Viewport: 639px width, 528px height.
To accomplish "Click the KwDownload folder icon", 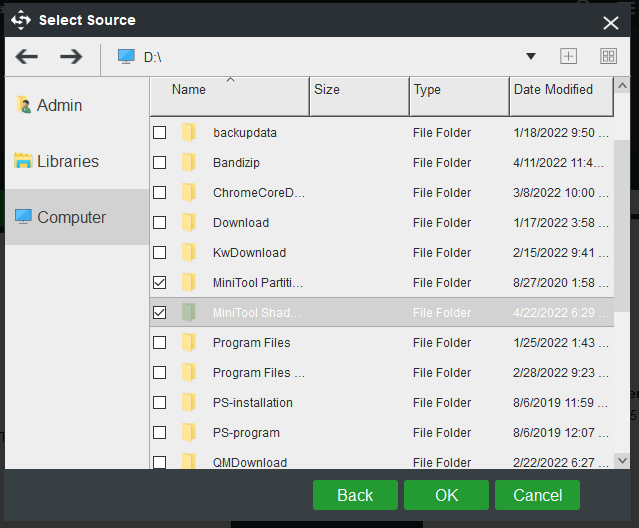I will 188,253.
